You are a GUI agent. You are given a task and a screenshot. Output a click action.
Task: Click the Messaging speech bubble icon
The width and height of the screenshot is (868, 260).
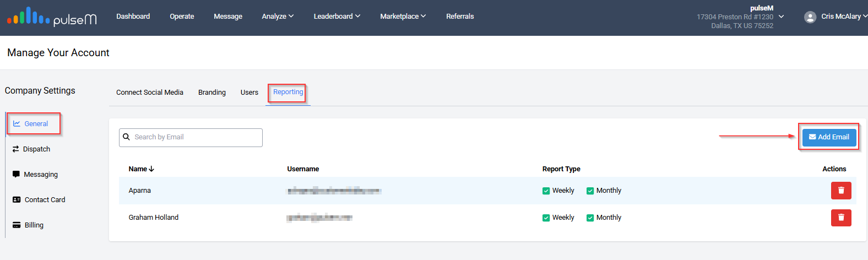coord(16,175)
